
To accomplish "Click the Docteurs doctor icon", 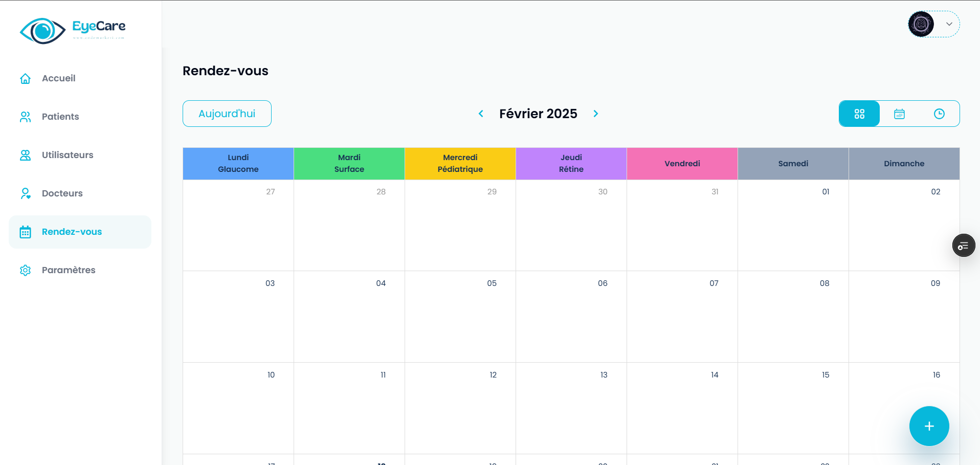I will 25,193.
